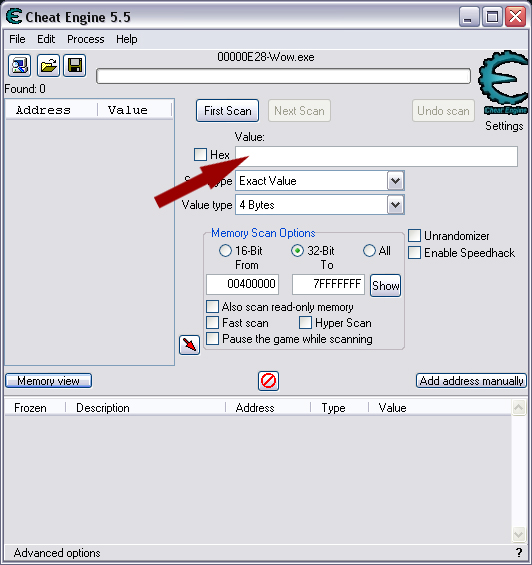The width and height of the screenshot is (532, 565).
Task: Click the red arrow copy-to-address-list icon
Action: coord(190,345)
